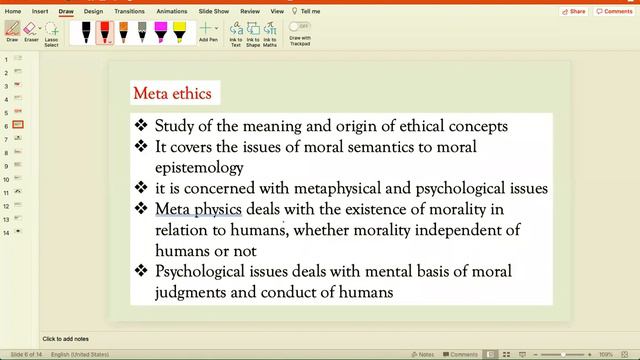The image size is (640, 360).
Task: Click the word 'epistemology' on slide
Action: click(x=199, y=168)
